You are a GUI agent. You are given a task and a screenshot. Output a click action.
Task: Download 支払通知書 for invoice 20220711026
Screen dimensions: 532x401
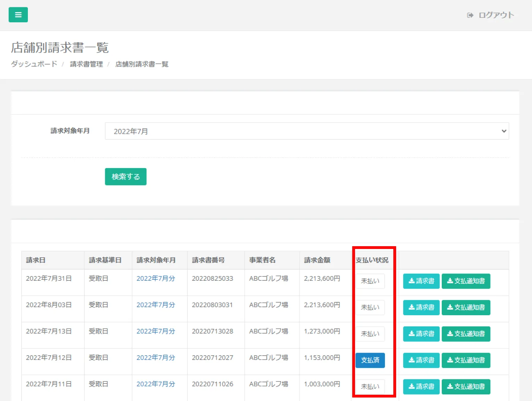click(x=466, y=387)
